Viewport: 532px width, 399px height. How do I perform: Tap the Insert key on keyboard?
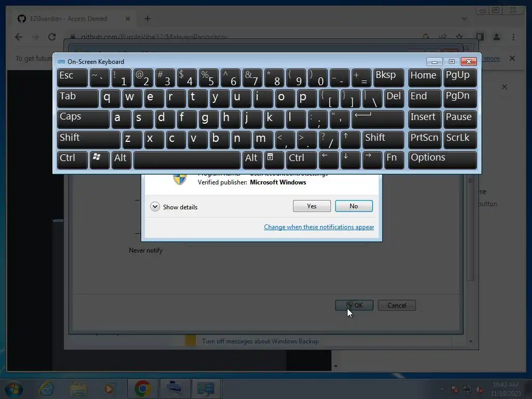click(425, 119)
